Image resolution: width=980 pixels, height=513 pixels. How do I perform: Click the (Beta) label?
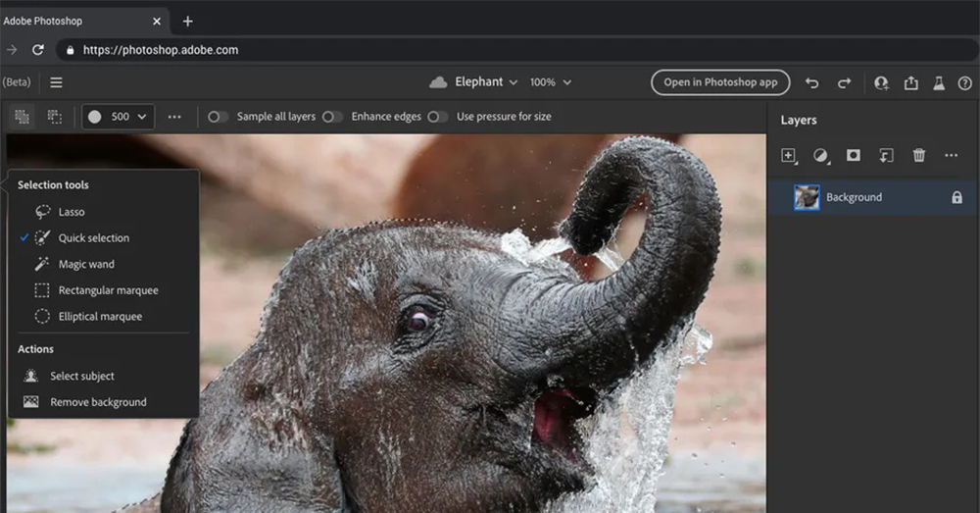pyautogui.click(x=17, y=82)
